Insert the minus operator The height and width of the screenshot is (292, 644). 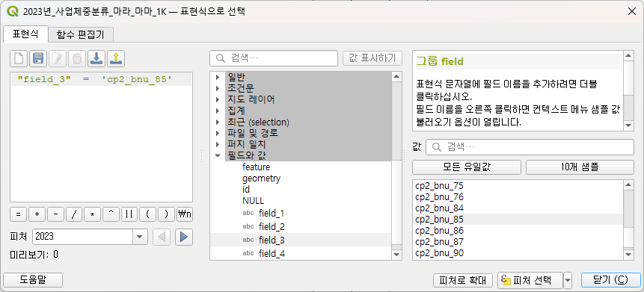55,214
